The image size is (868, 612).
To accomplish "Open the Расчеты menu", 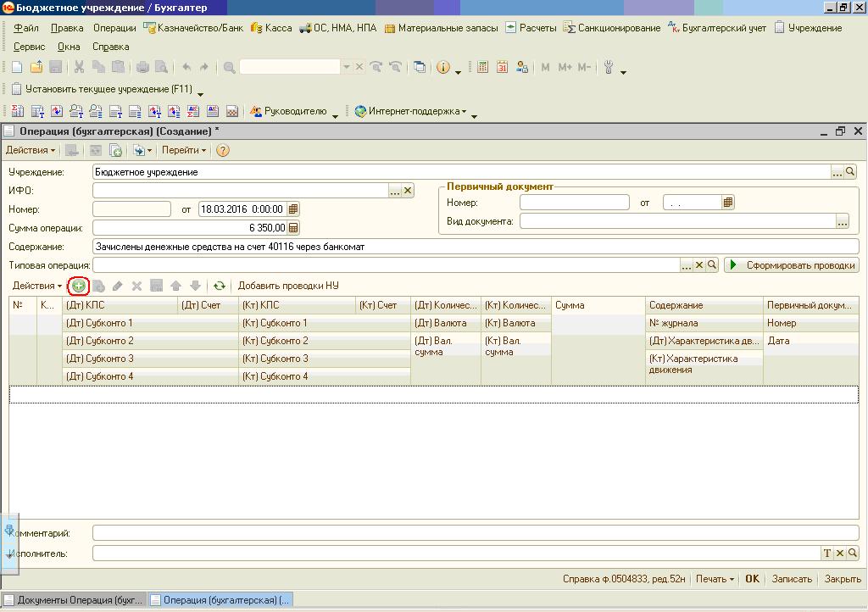I will [x=531, y=28].
